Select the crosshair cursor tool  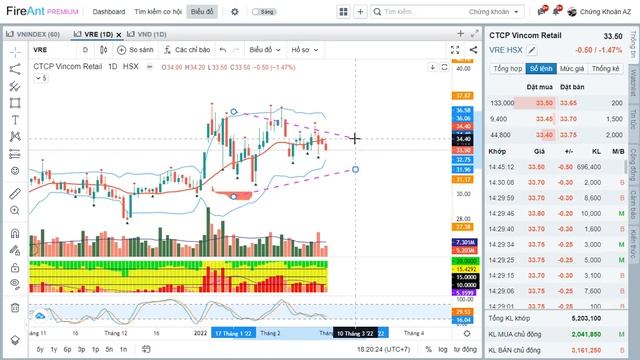[15, 52]
